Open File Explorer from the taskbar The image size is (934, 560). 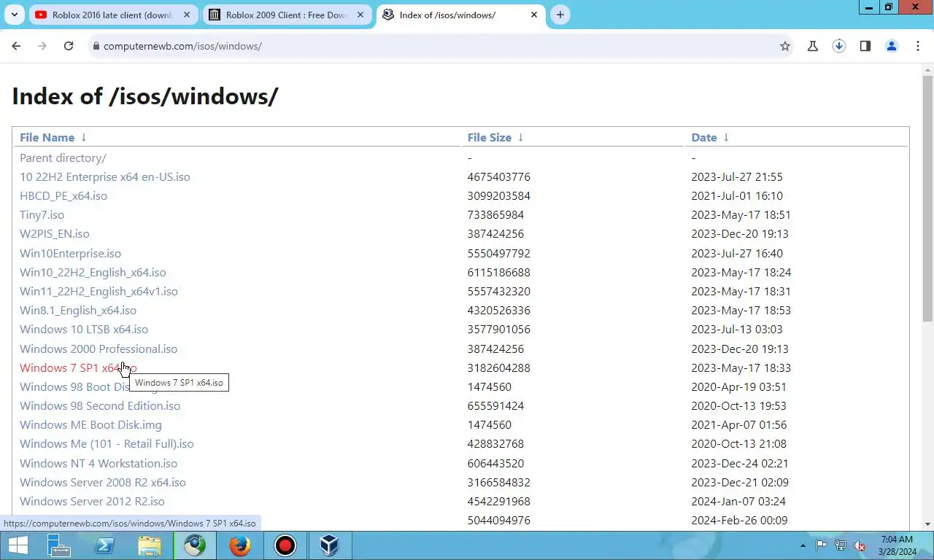(149, 545)
